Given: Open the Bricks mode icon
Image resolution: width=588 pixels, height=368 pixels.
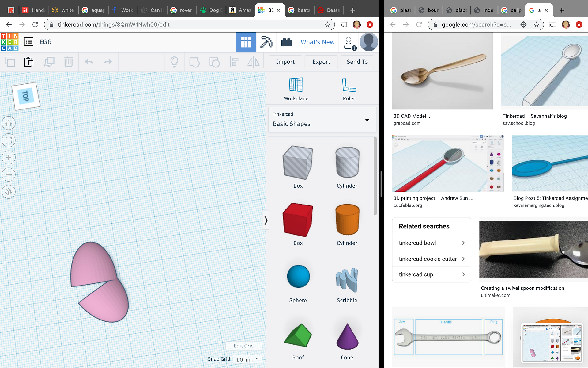Looking at the screenshot, I should [287, 42].
